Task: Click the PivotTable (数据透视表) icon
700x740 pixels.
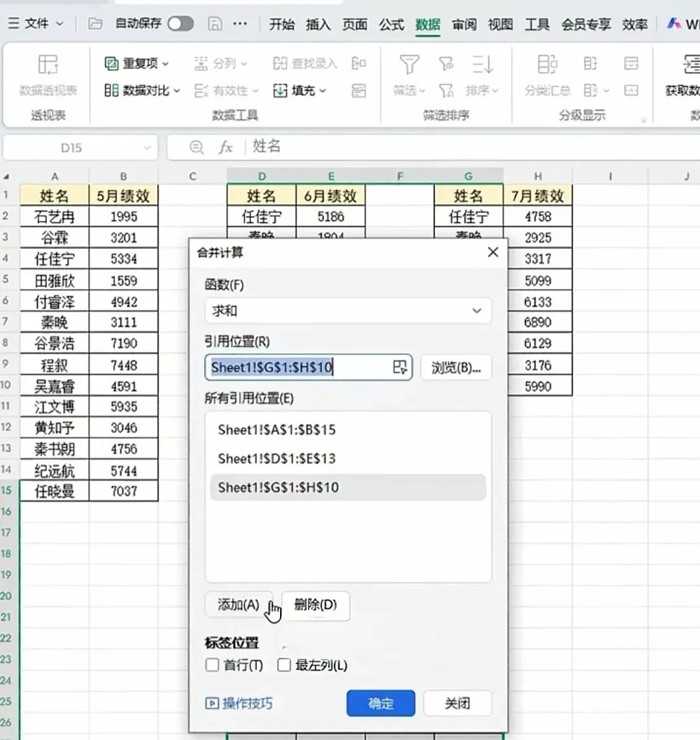Action: pos(48,64)
